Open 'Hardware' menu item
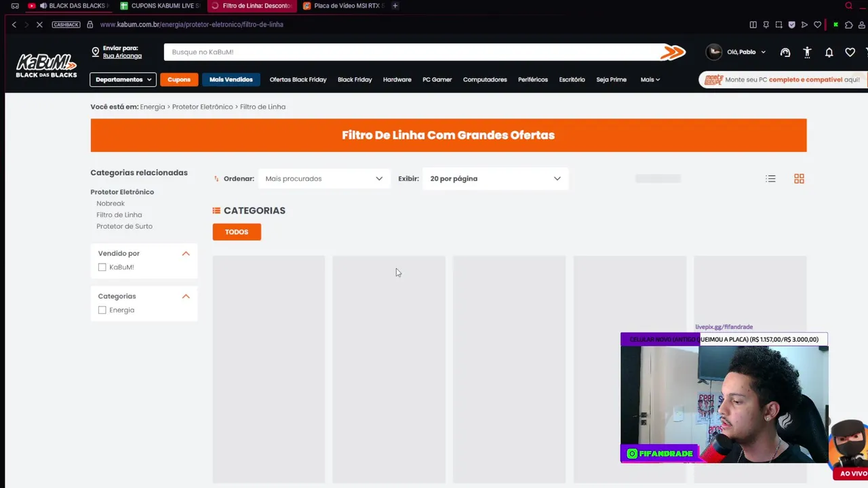 (397, 79)
